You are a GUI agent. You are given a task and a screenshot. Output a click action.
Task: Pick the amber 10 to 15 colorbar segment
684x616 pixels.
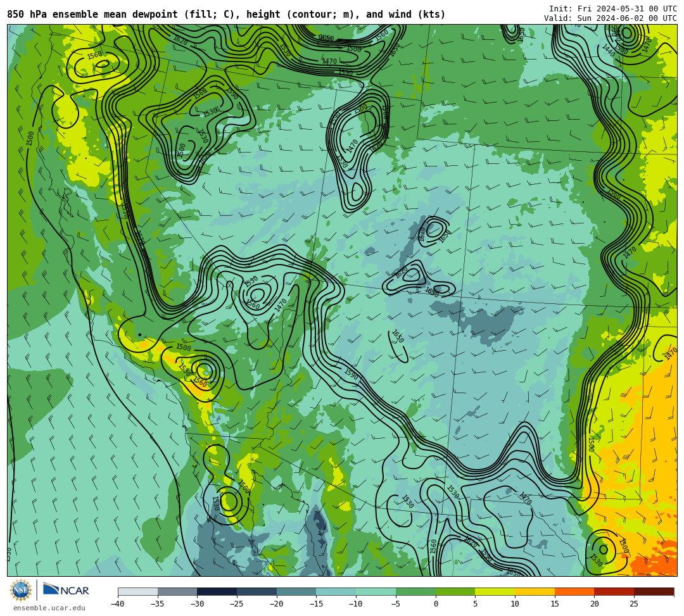click(x=535, y=591)
